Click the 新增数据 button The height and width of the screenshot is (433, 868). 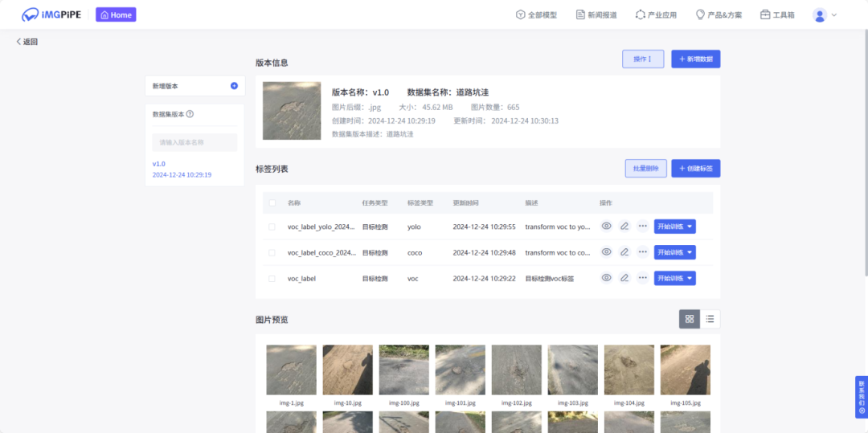point(696,59)
